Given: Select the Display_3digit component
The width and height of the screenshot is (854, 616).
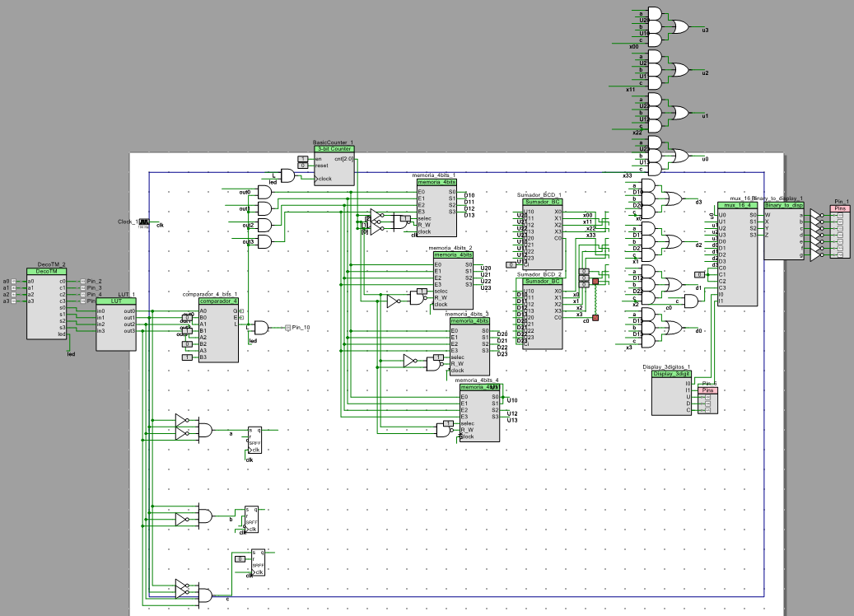Looking at the screenshot, I should click(x=671, y=395).
